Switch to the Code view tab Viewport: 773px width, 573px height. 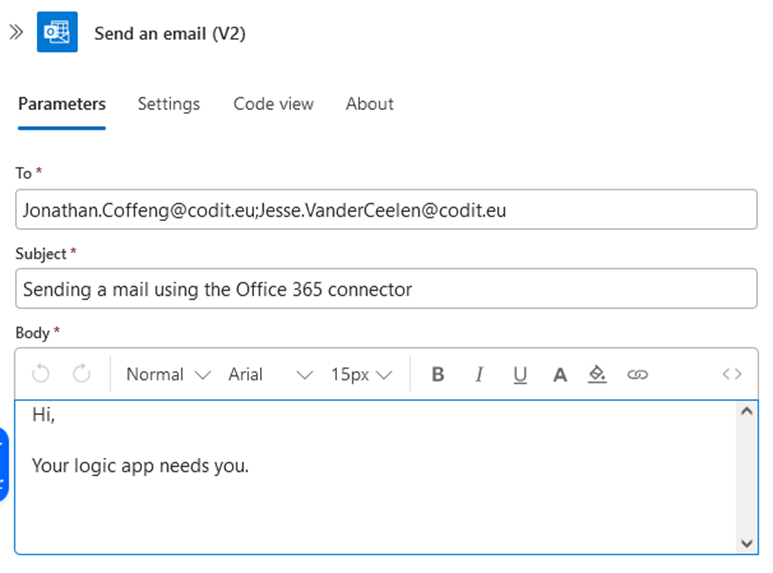coord(273,104)
